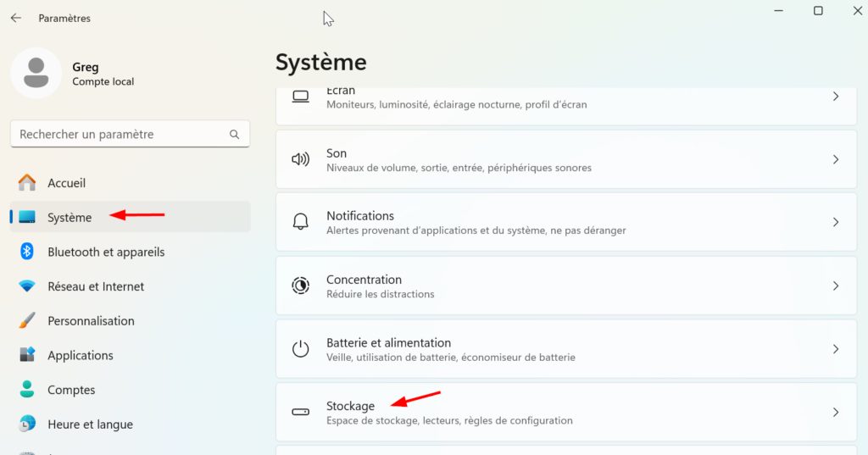Viewport: 868px width, 455px height.
Task: Open Personnalisation section
Action: click(x=130, y=320)
